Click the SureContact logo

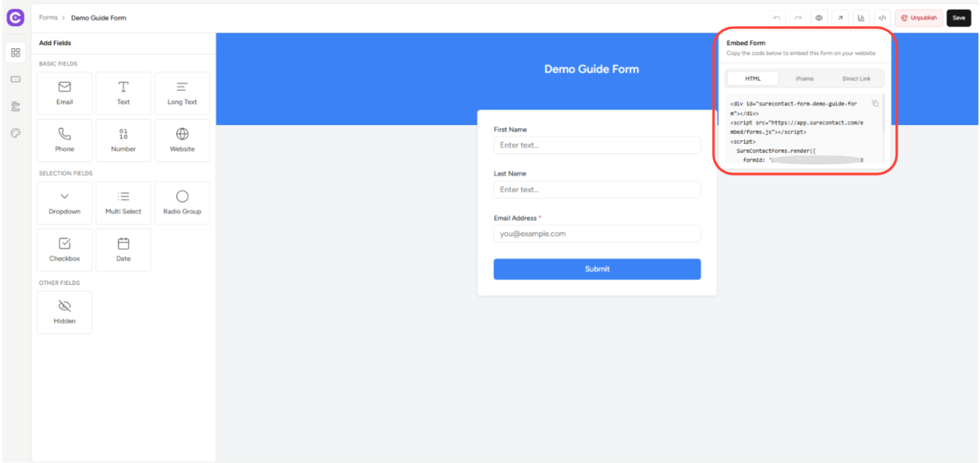pos(16,18)
